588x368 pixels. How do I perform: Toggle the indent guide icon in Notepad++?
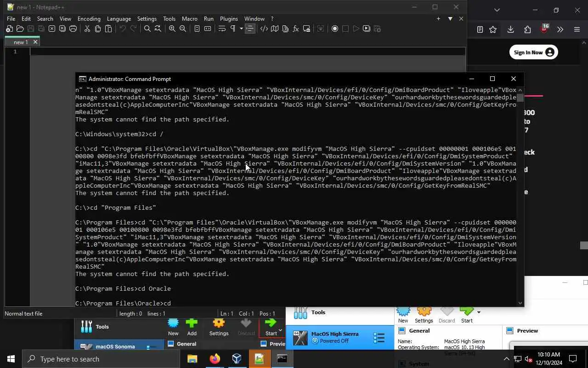click(249, 29)
